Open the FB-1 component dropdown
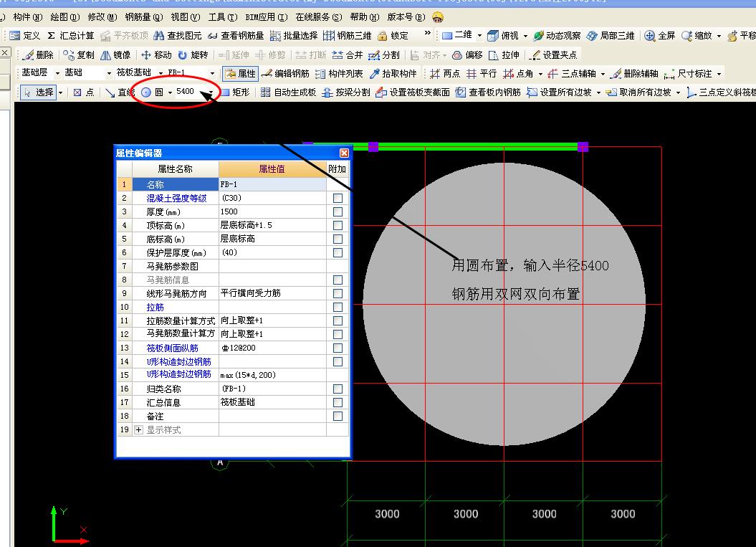The height and width of the screenshot is (547, 756). click(212, 73)
